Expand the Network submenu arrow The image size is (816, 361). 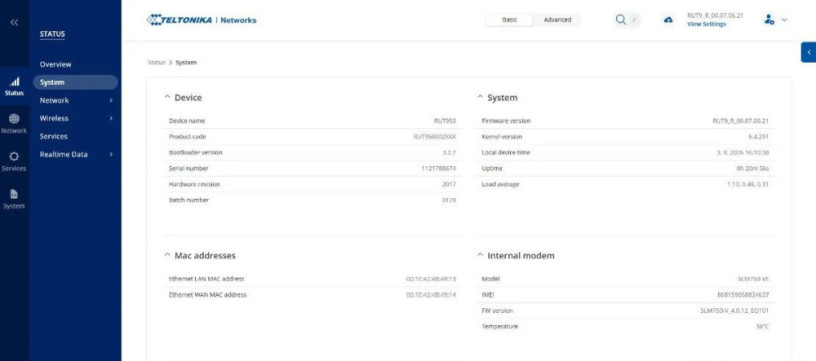[x=111, y=100]
